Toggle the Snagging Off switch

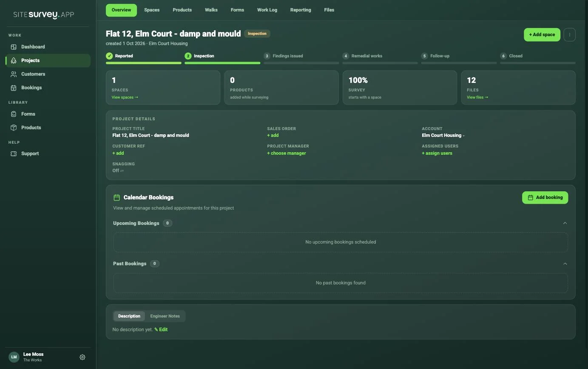[x=118, y=170]
